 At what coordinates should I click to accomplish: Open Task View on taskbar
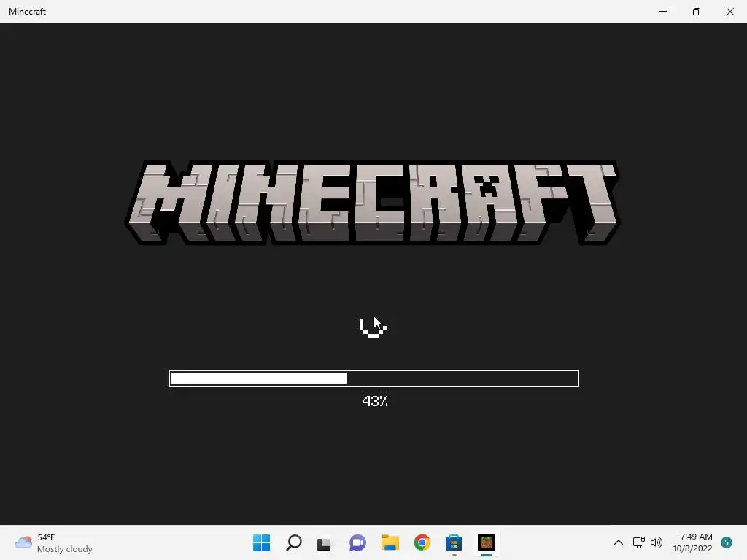pyautogui.click(x=325, y=543)
